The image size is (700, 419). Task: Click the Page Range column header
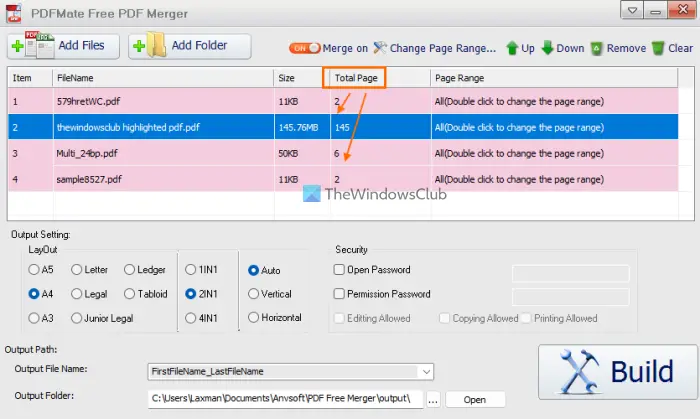coord(554,78)
